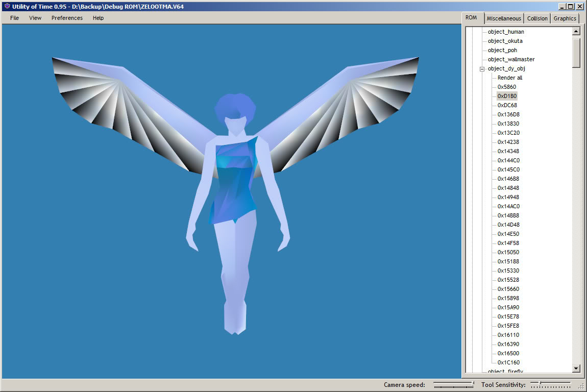Open the Help menu
Image resolution: width=587 pixels, height=392 pixels.
point(98,18)
